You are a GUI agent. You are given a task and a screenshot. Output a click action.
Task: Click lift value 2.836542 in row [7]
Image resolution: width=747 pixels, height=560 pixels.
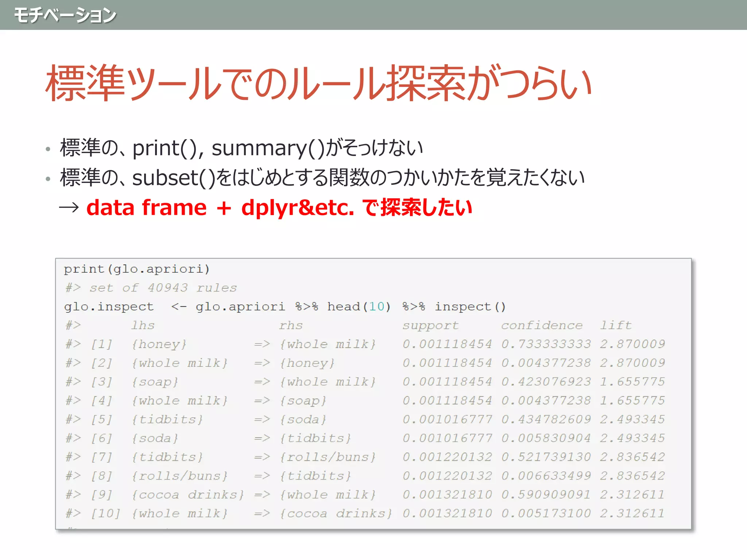(632, 457)
